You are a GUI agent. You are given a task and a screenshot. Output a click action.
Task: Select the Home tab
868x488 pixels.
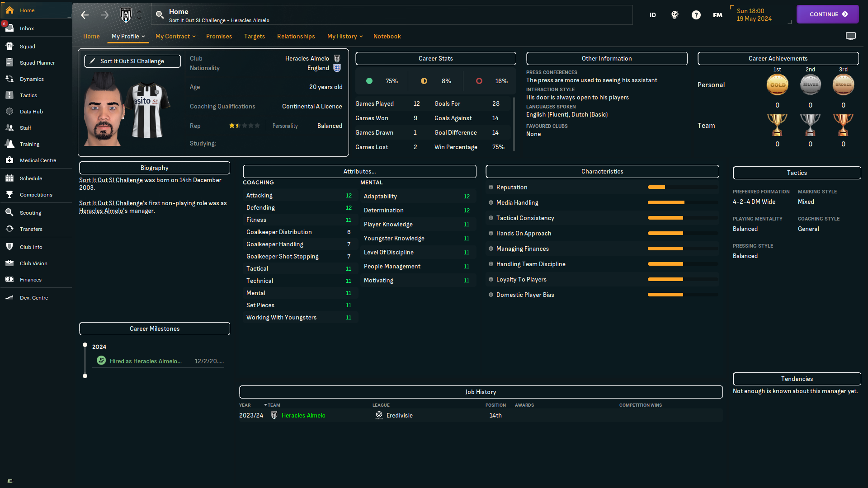[x=91, y=36]
